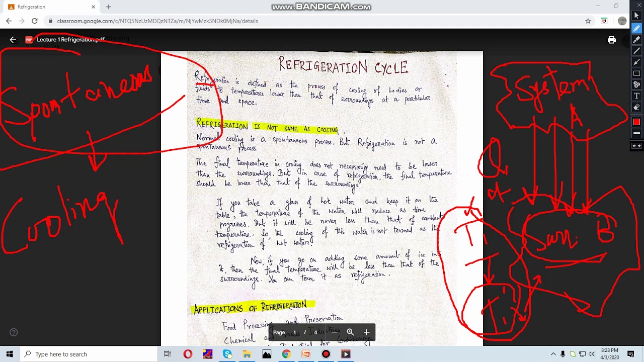
Task: Open the video player taskbar icon
Action: [346, 354]
